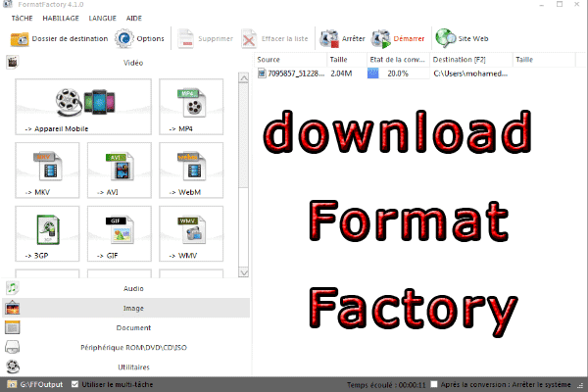588x392 pixels.
Task: Open the Options settings
Action: (x=139, y=38)
